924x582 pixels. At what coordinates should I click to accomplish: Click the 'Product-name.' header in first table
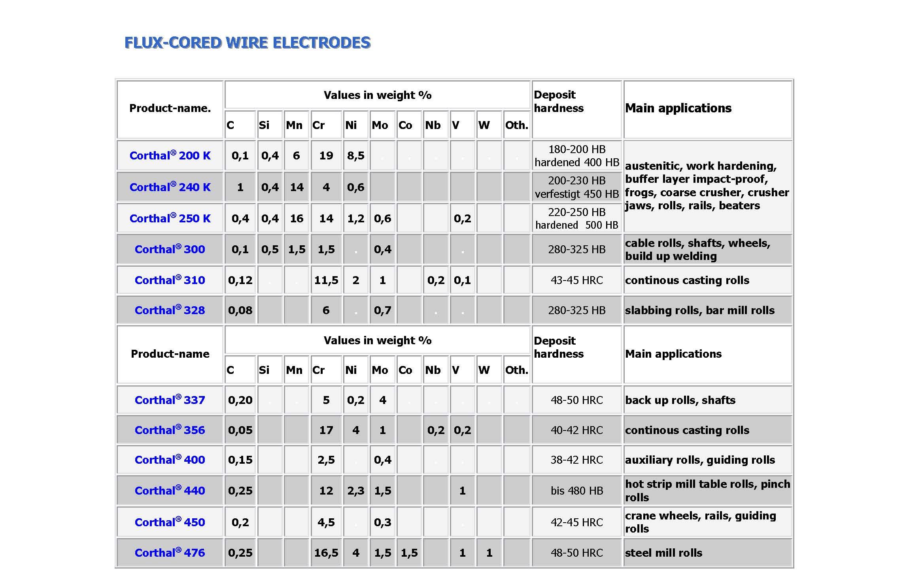(170, 108)
